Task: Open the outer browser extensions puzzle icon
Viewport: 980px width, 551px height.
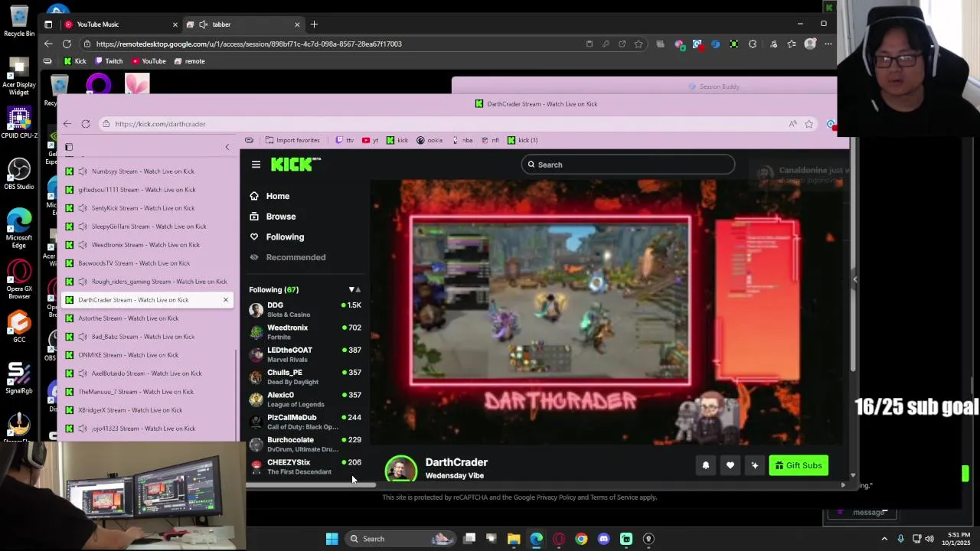Action: [x=753, y=44]
